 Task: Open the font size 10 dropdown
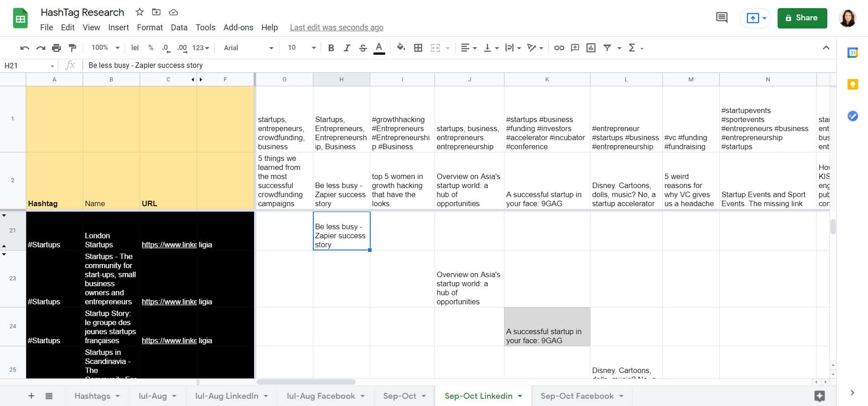pyautogui.click(x=302, y=48)
